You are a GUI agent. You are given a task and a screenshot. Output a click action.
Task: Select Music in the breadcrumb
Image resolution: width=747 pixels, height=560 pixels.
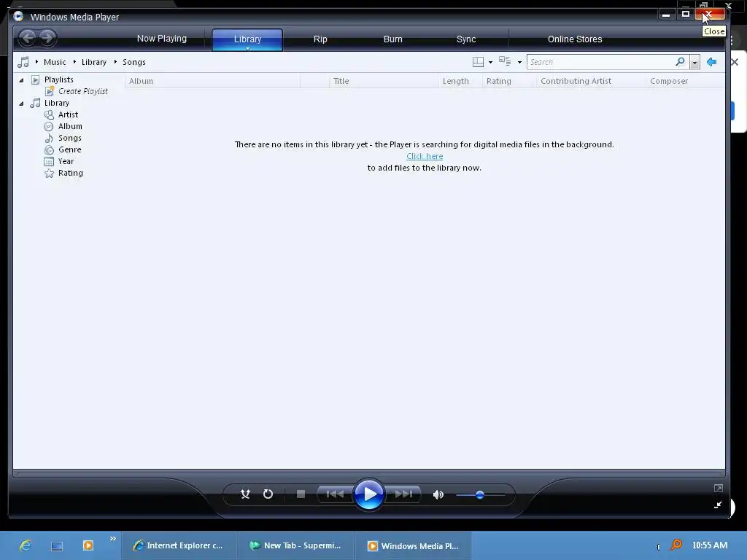pos(55,62)
